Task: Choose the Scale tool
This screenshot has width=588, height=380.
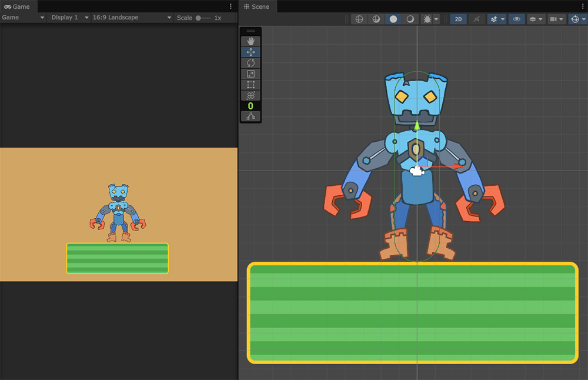Action: tap(250, 74)
